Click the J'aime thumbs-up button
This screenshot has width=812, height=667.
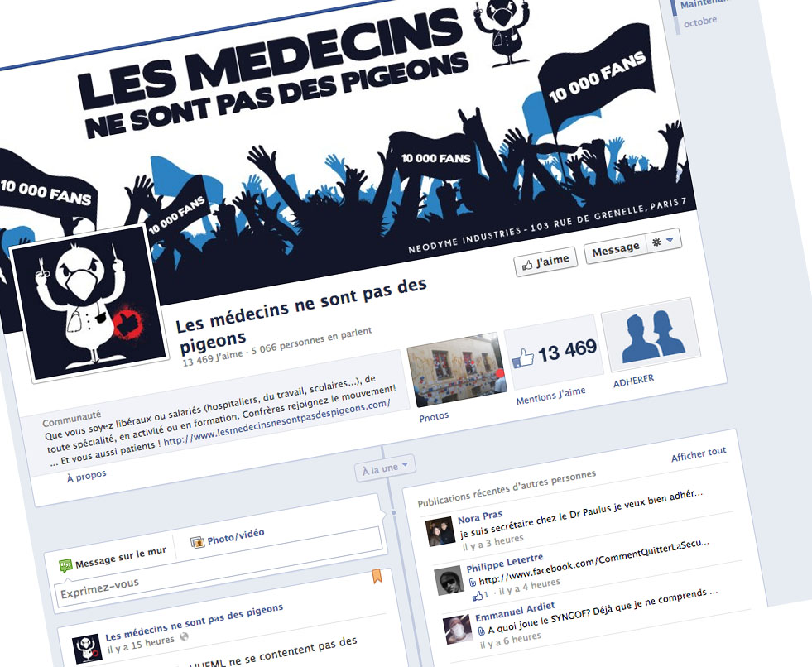pyautogui.click(x=545, y=262)
